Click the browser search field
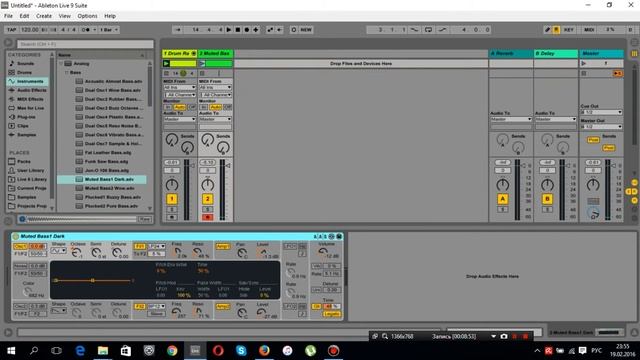 point(85,44)
